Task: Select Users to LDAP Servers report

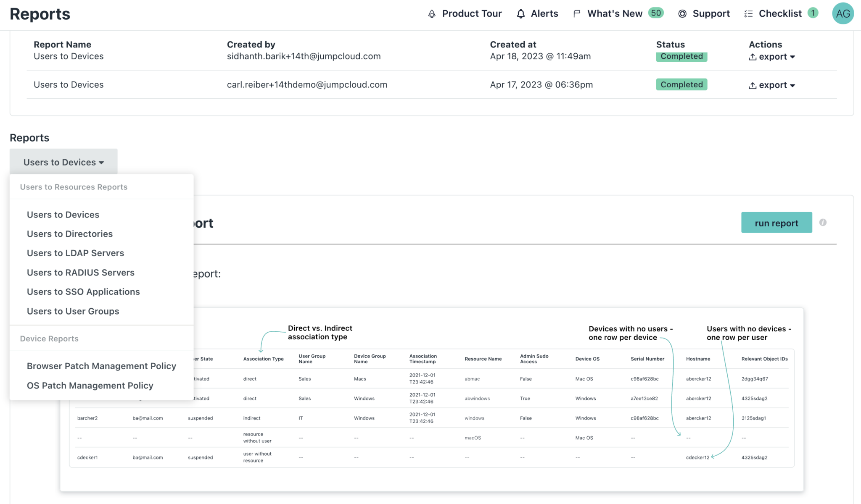Action: pyautogui.click(x=75, y=253)
